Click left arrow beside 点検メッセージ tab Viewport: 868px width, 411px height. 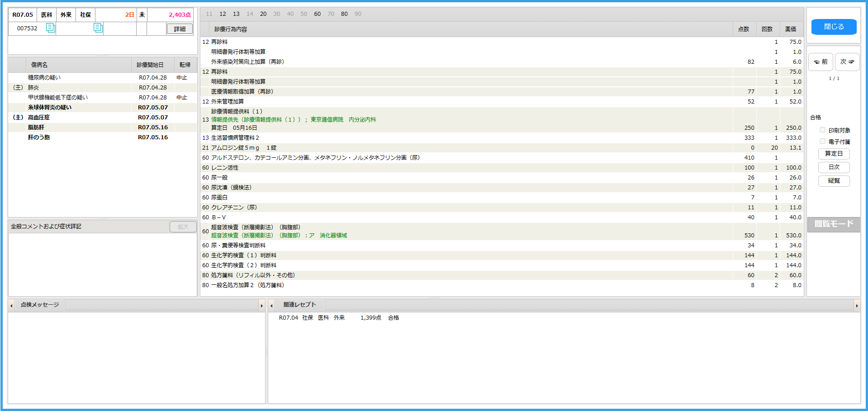tap(11, 306)
